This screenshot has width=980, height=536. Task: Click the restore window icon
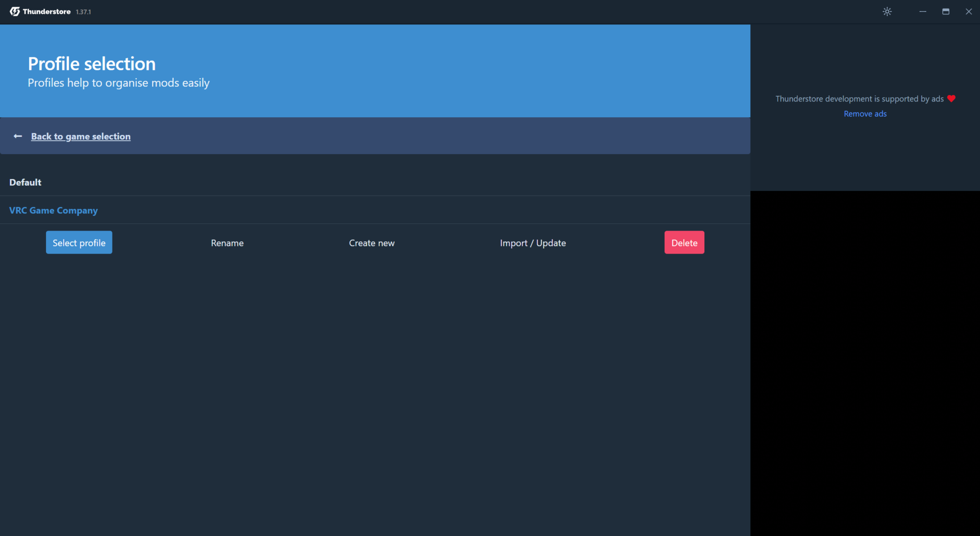(946, 11)
